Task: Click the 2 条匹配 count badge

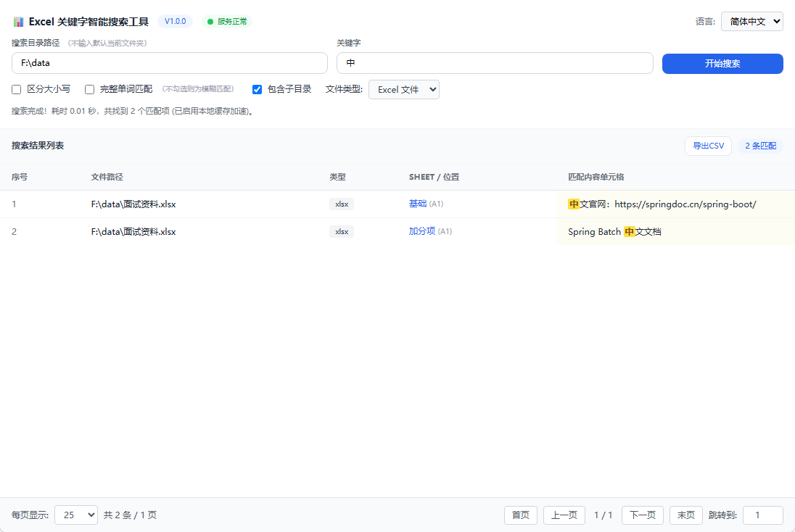Action: (x=760, y=146)
